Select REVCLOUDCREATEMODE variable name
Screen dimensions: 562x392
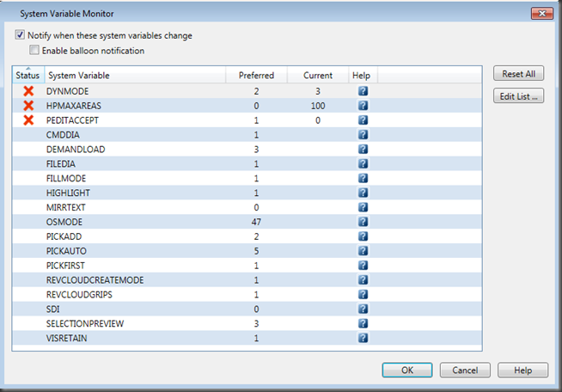pos(95,279)
